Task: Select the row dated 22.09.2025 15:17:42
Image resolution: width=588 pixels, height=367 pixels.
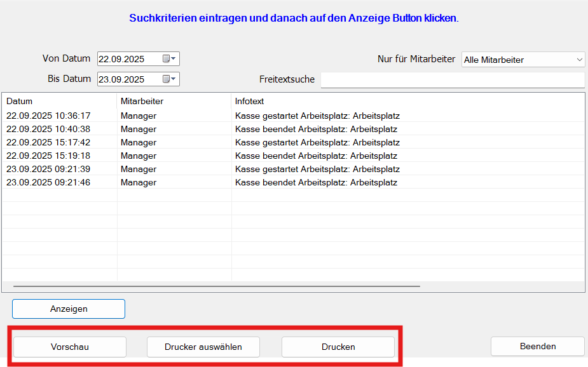Action: click(x=294, y=142)
